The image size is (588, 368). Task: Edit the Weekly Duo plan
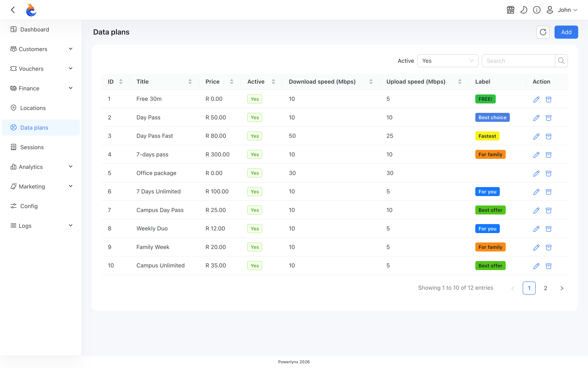click(536, 229)
